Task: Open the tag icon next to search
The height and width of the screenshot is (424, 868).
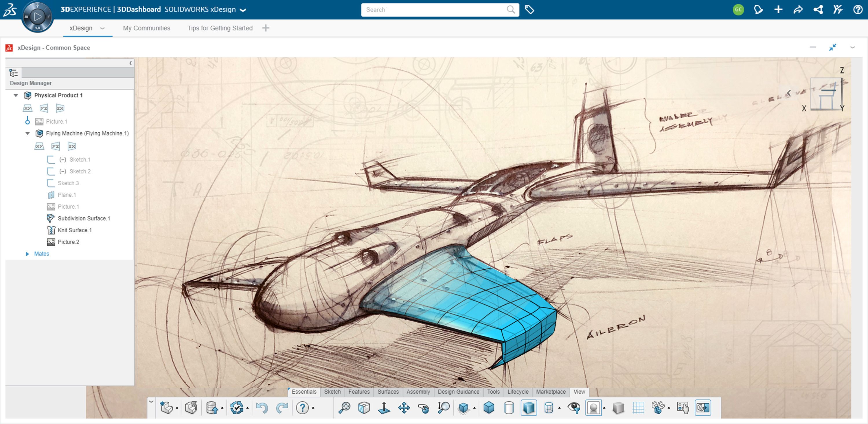Action: [x=529, y=10]
